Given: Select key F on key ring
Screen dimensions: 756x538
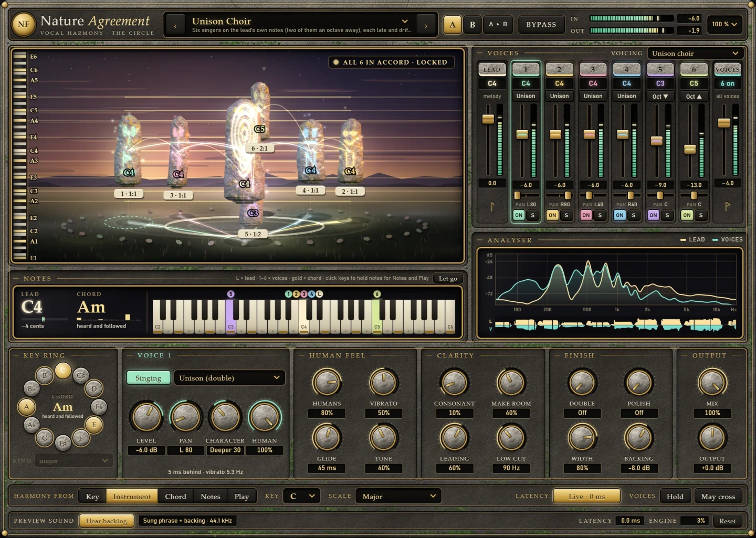Looking at the screenshot, I should [x=81, y=438].
